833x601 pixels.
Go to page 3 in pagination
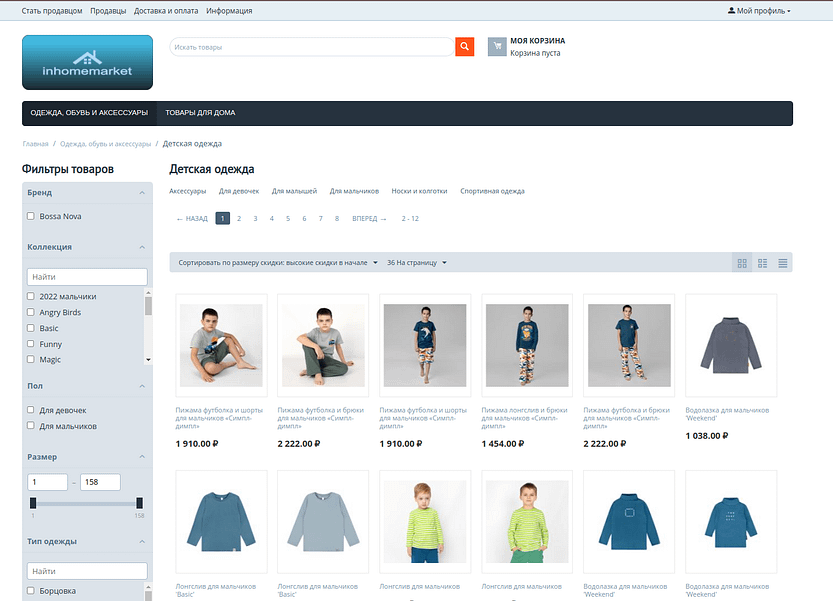[x=255, y=217]
